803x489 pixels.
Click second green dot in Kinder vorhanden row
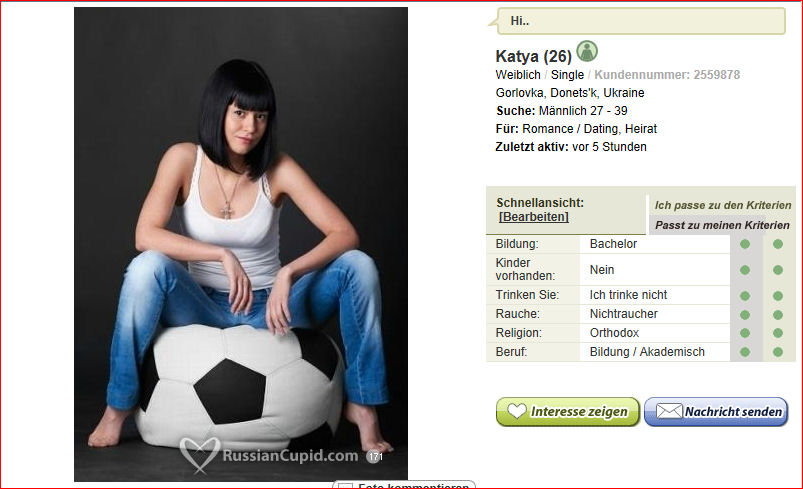pos(778,270)
